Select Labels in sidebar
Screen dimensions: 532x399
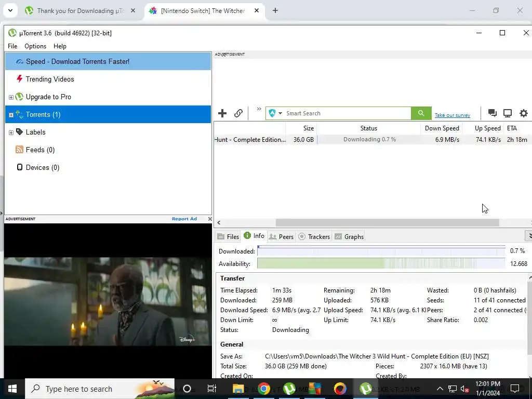108,132
